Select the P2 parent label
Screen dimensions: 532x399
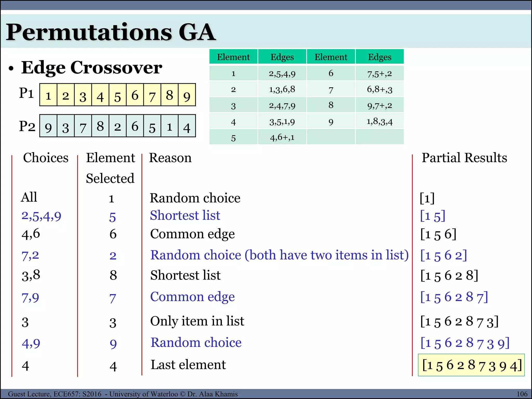click(x=27, y=126)
